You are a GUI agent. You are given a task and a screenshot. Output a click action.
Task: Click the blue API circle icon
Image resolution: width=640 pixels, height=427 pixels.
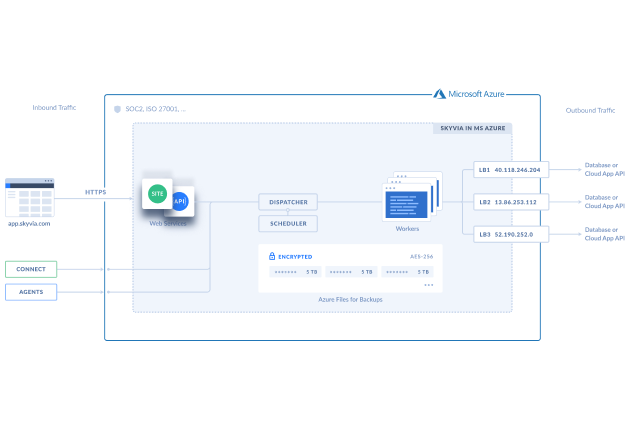180,201
